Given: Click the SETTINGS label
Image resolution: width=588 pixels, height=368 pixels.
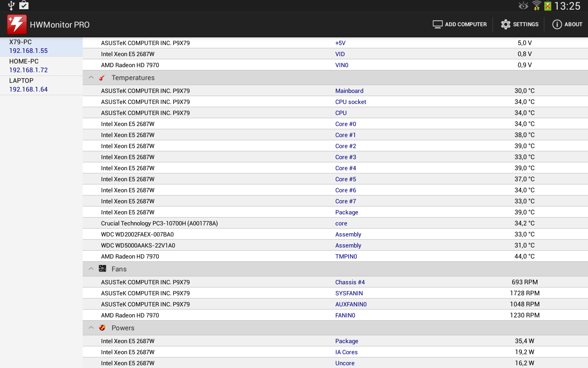Looking at the screenshot, I should point(526,24).
